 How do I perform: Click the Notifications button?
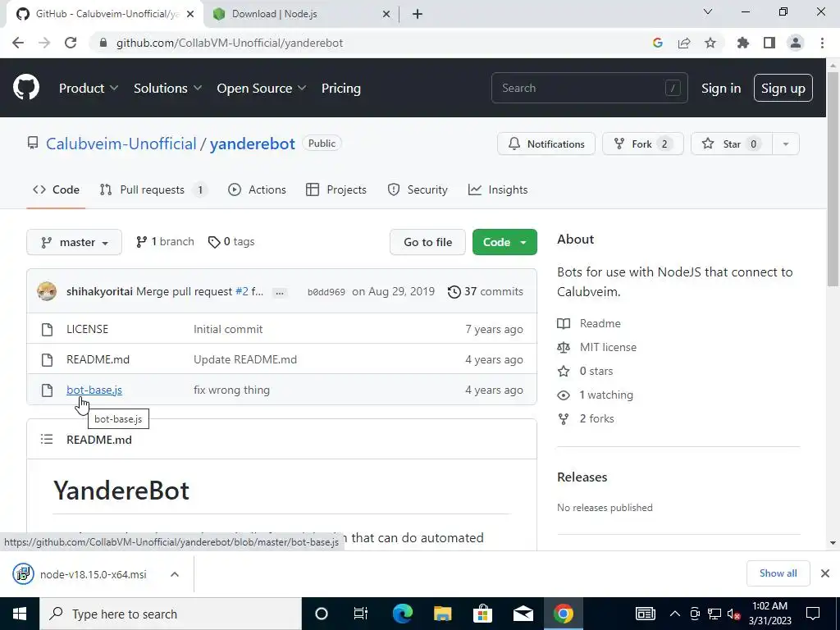pyautogui.click(x=546, y=144)
